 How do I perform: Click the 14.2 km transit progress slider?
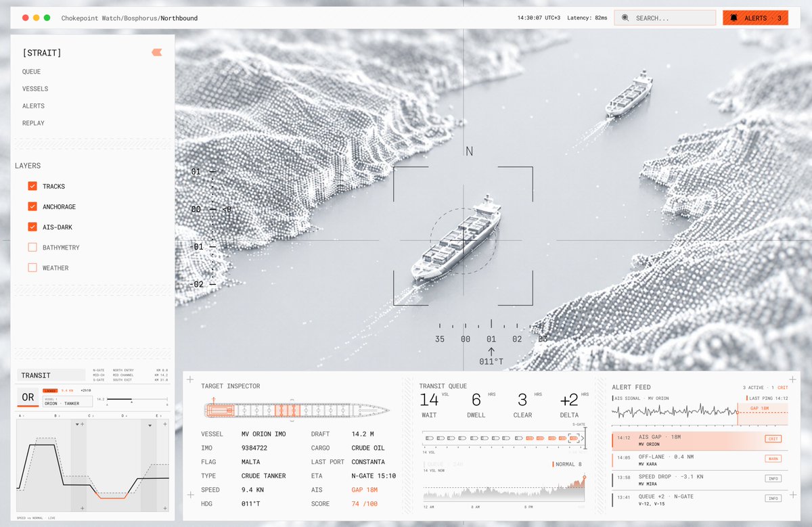coord(138,399)
